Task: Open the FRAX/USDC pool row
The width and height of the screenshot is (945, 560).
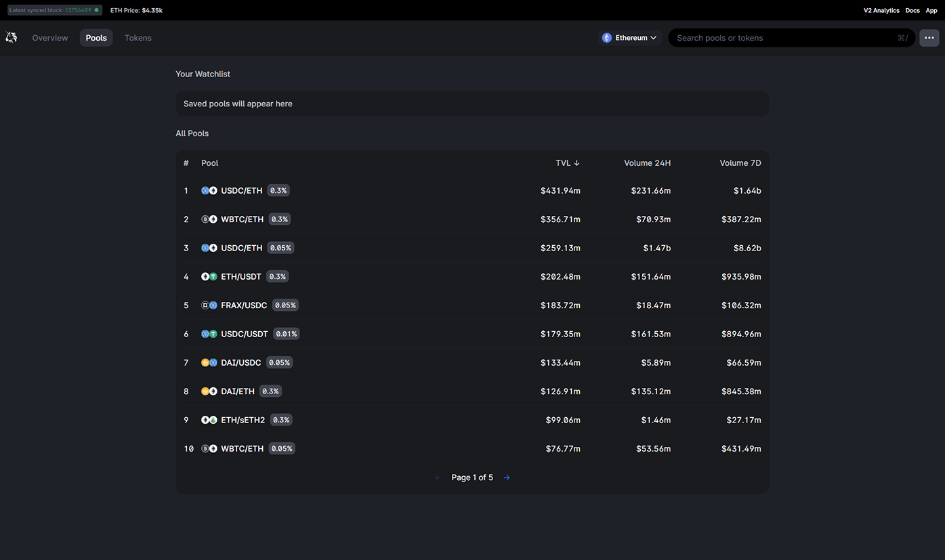Action: 472,305
